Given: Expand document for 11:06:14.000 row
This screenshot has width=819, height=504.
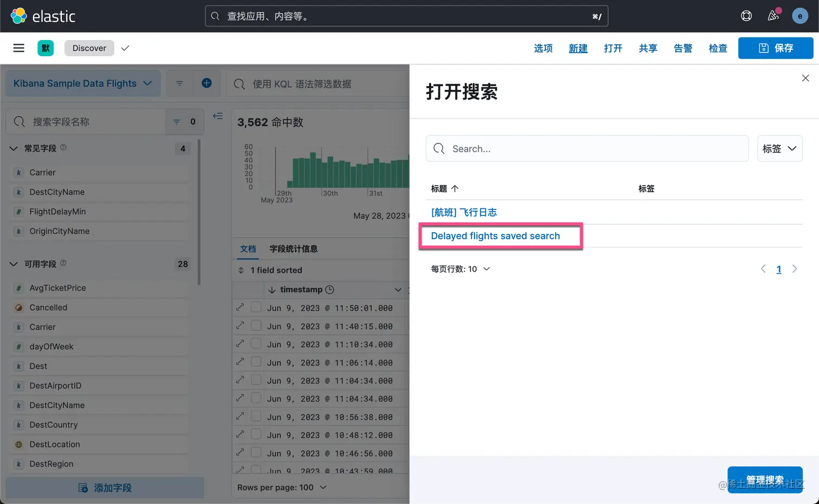Looking at the screenshot, I should (240, 362).
